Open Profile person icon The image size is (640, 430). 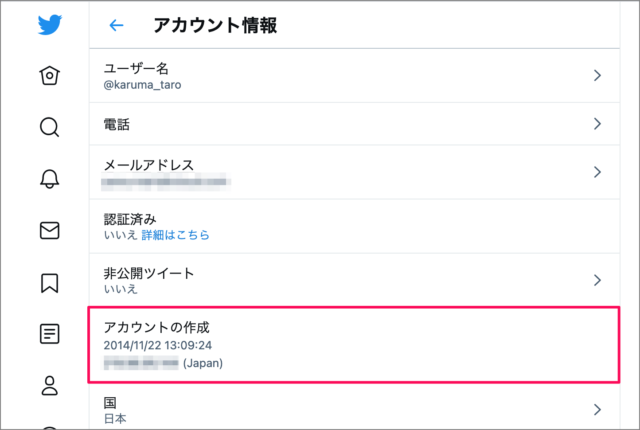pyautogui.click(x=49, y=385)
